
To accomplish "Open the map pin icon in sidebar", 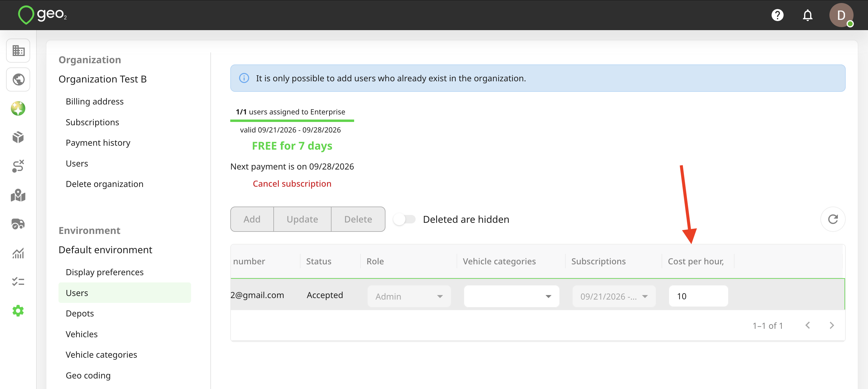I will [x=18, y=195].
